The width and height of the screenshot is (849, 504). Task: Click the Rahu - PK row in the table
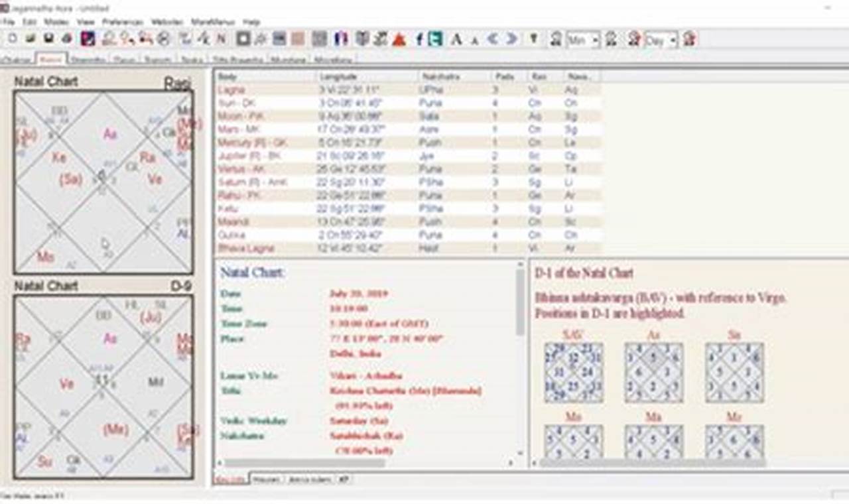click(298, 195)
